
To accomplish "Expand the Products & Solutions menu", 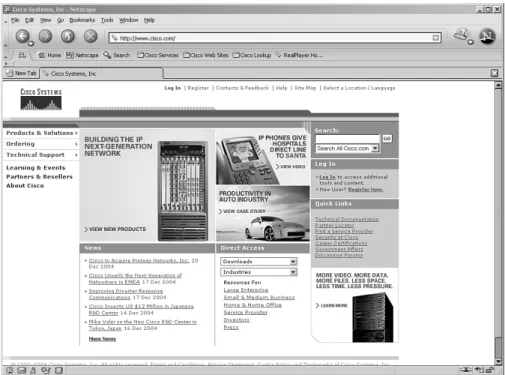I will (x=41, y=133).
